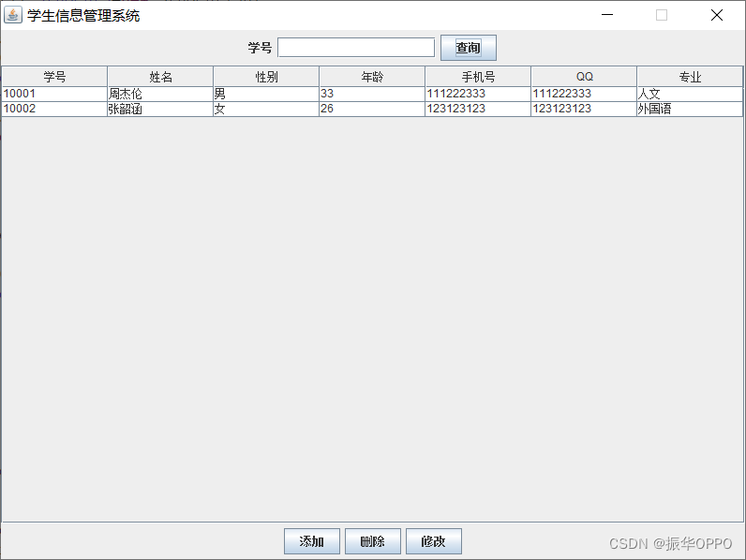
Task: Select the age cell 26
Action: coord(372,109)
